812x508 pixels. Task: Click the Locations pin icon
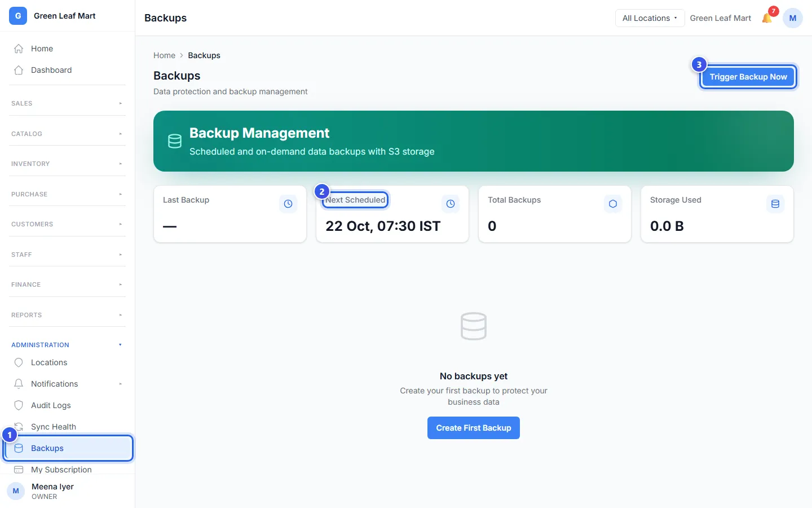(19, 362)
